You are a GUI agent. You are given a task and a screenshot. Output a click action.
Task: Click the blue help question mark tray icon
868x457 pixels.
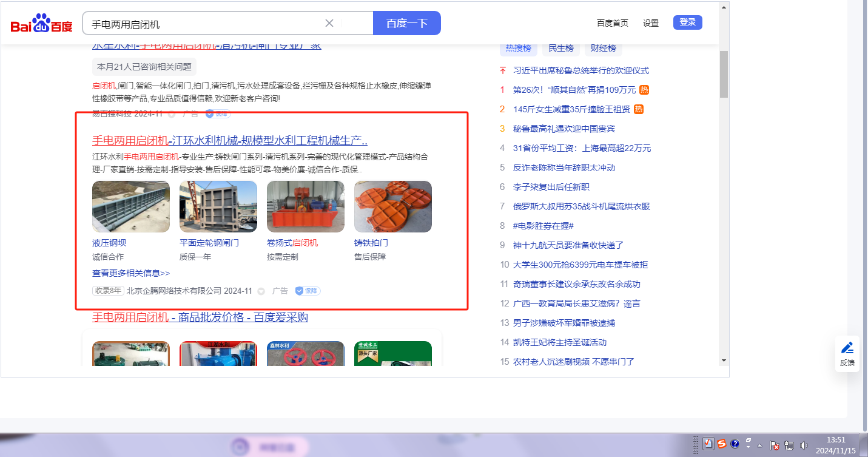point(735,444)
